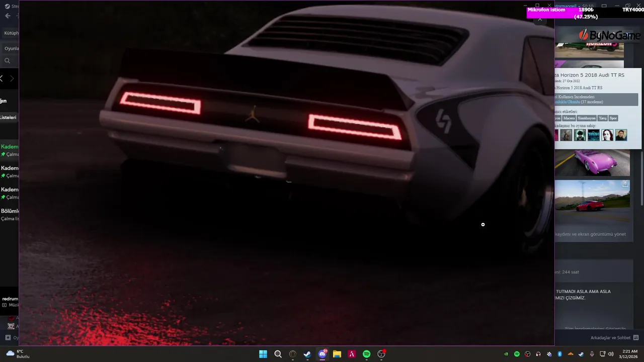This screenshot has width=644, height=362.
Task: Go back with the Steam back arrow
Action: (8, 16)
